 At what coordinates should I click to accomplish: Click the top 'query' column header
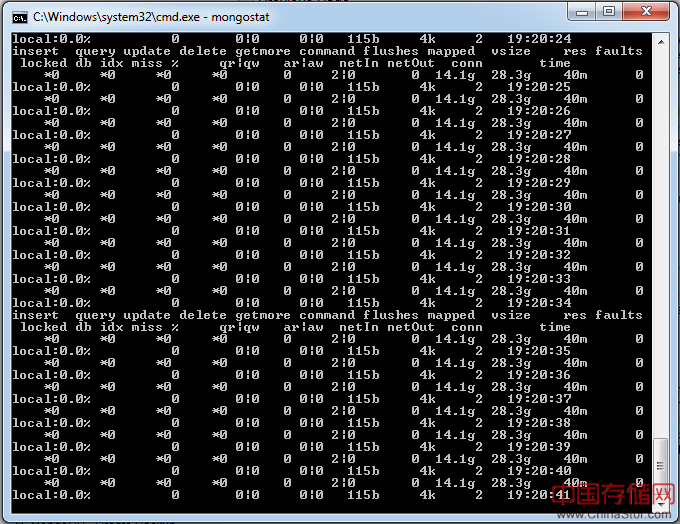click(x=95, y=52)
